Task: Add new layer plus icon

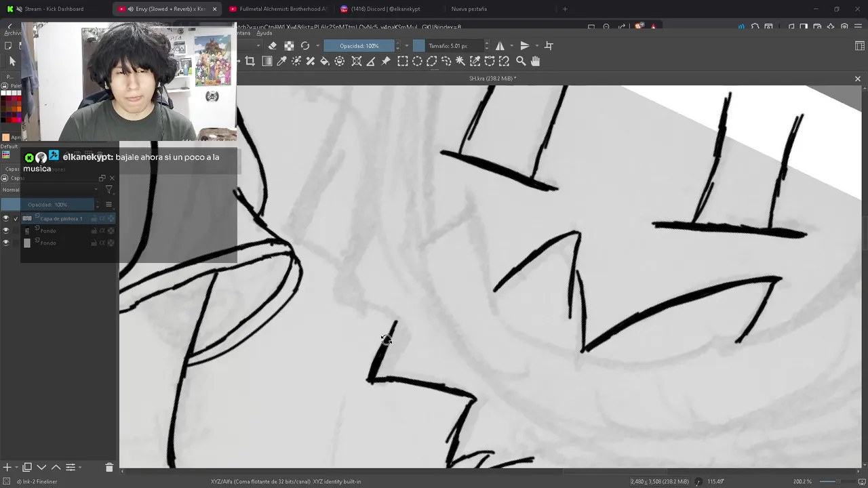Action: [x=7, y=467]
